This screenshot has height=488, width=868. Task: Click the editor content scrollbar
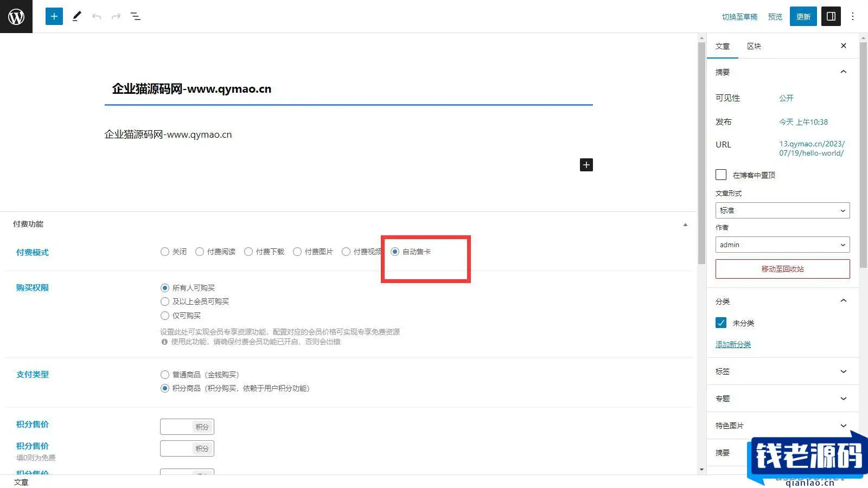click(x=701, y=153)
